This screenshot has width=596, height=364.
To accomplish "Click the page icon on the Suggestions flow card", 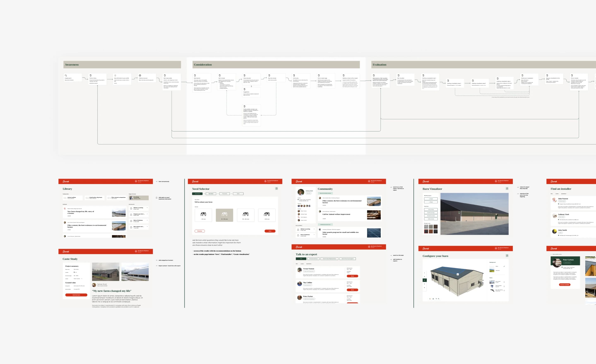I will (245, 89).
